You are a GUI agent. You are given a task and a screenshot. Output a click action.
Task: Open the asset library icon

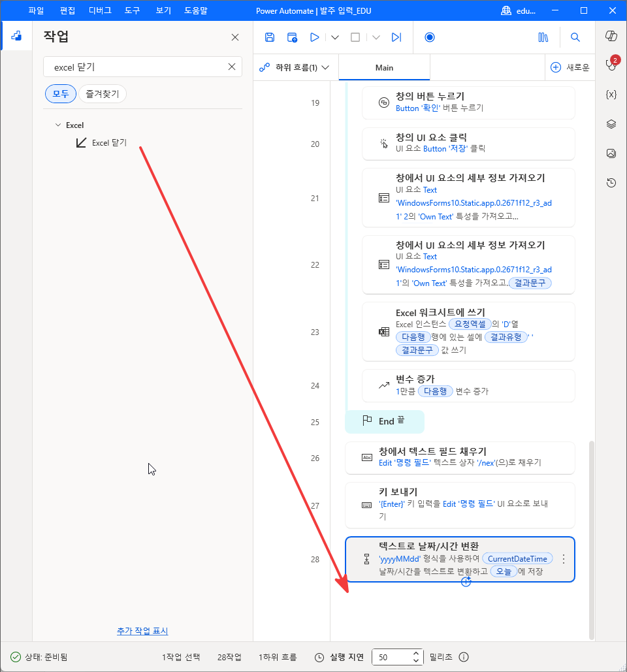click(543, 37)
